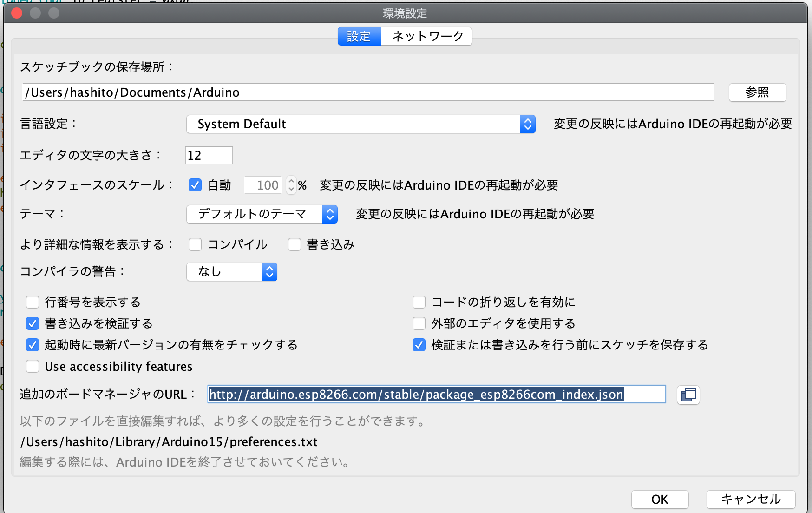Click the board manager URL text field

(x=436, y=395)
